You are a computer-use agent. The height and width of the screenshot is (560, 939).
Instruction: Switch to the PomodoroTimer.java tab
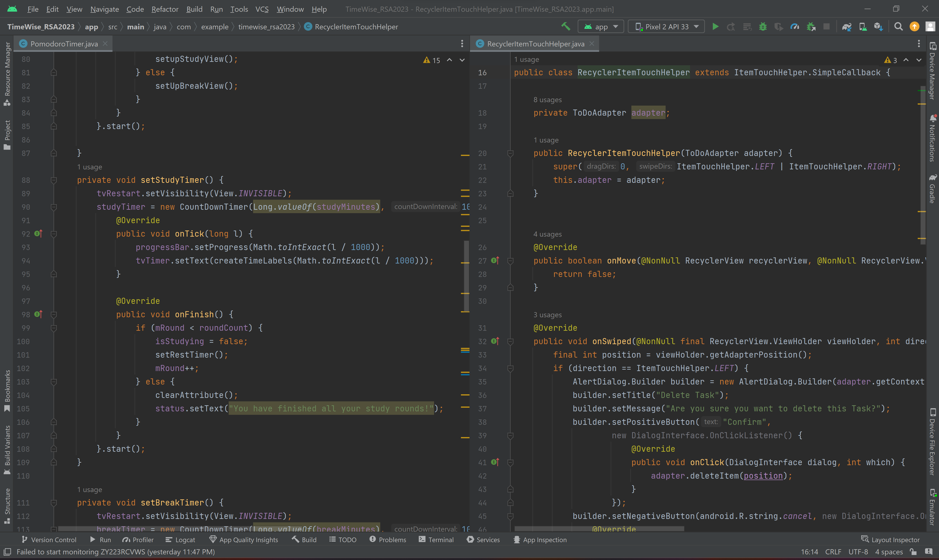coord(63,44)
